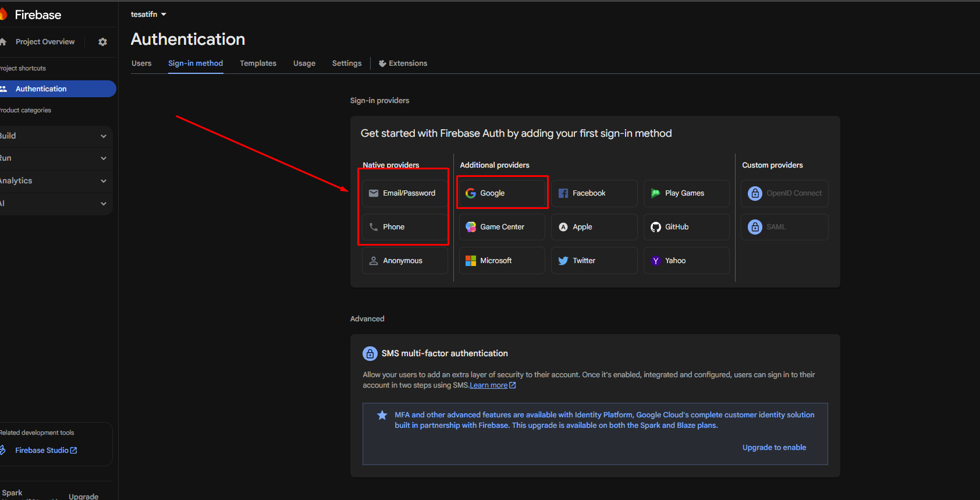
Task: Click the SMS multi-factor lock icon
Action: click(370, 353)
